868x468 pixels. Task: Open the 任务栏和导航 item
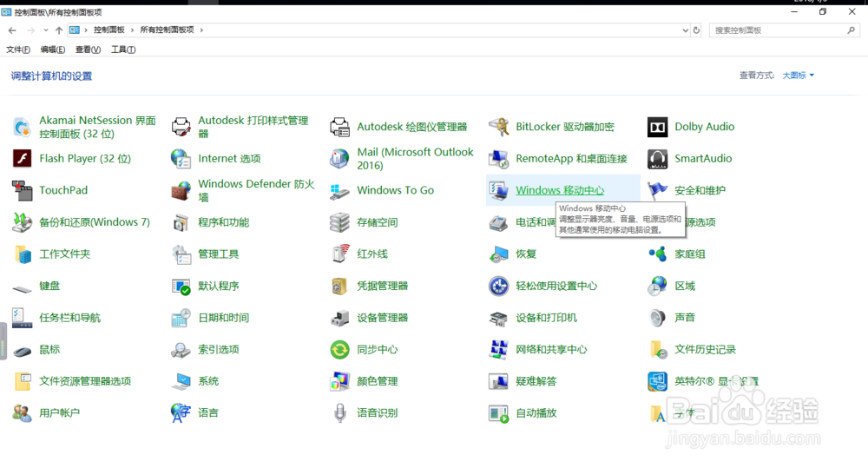point(69,318)
